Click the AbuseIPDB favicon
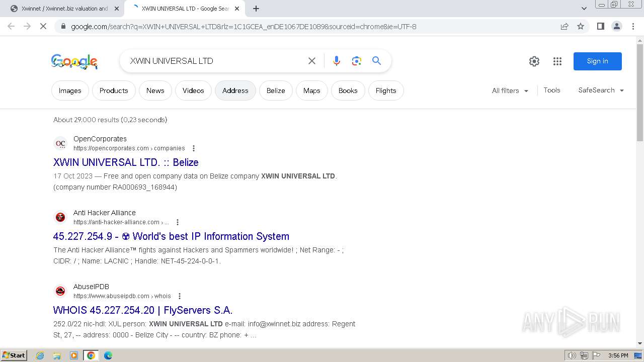The height and width of the screenshot is (362, 644). click(60, 291)
